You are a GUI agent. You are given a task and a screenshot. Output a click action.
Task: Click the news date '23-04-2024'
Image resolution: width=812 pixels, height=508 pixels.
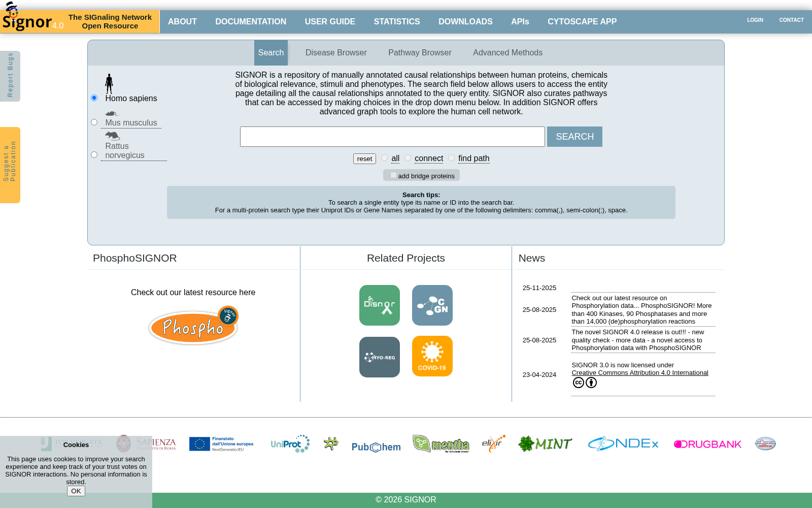click(x=539, y=375)
